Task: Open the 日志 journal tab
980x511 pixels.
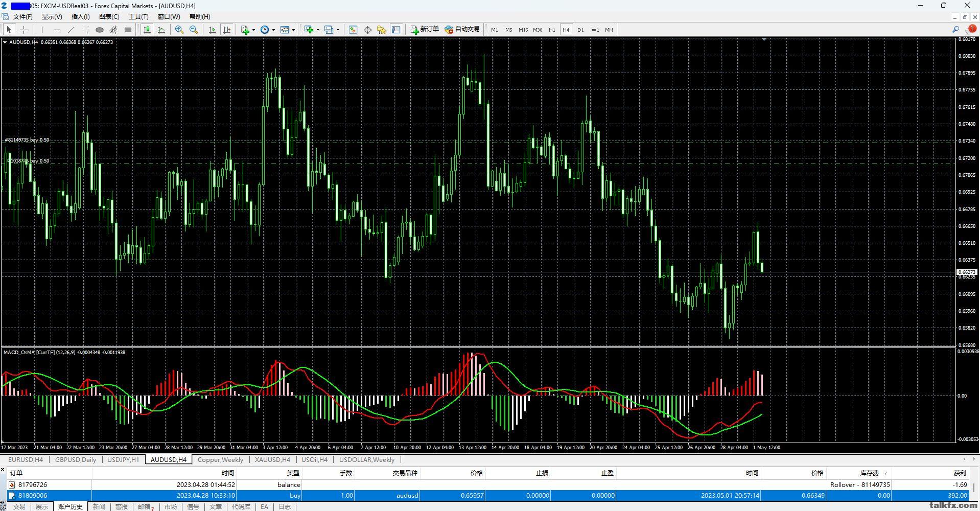Action: click(x=285, y=507)
